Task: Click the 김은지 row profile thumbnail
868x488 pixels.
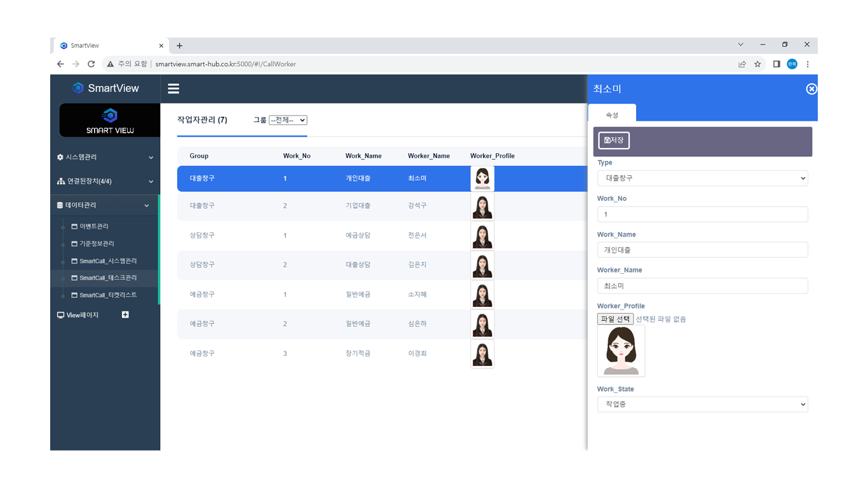Action: pyautogui.click(x=482, y=265)
